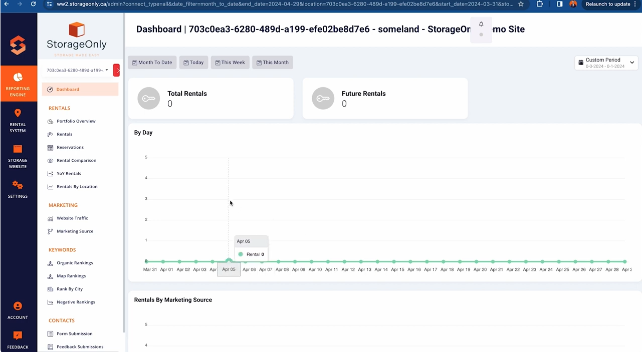644x352 pixels.
Task: Open the Settings gears section
Action: pyautogui.click(x=18, y=189)
